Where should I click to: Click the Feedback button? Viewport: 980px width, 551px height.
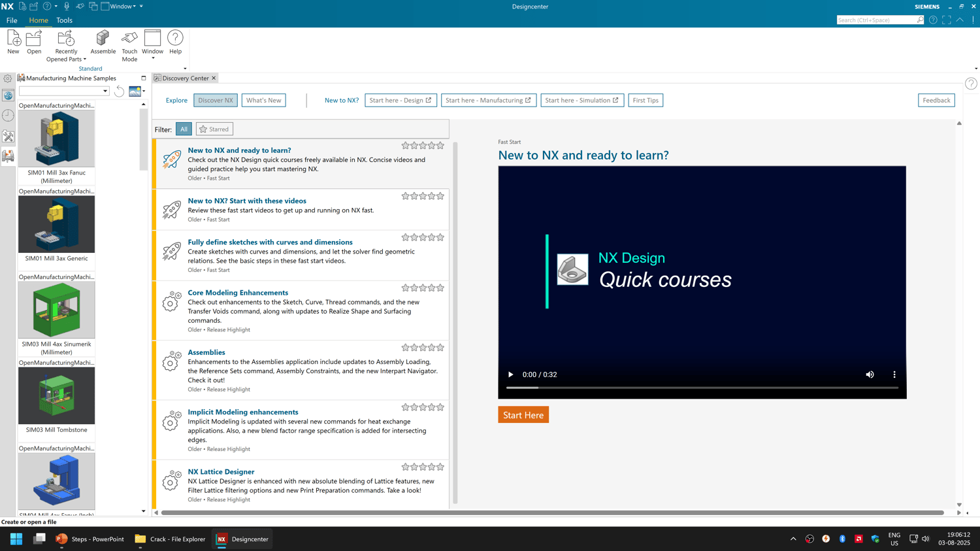tap(936, 100)
